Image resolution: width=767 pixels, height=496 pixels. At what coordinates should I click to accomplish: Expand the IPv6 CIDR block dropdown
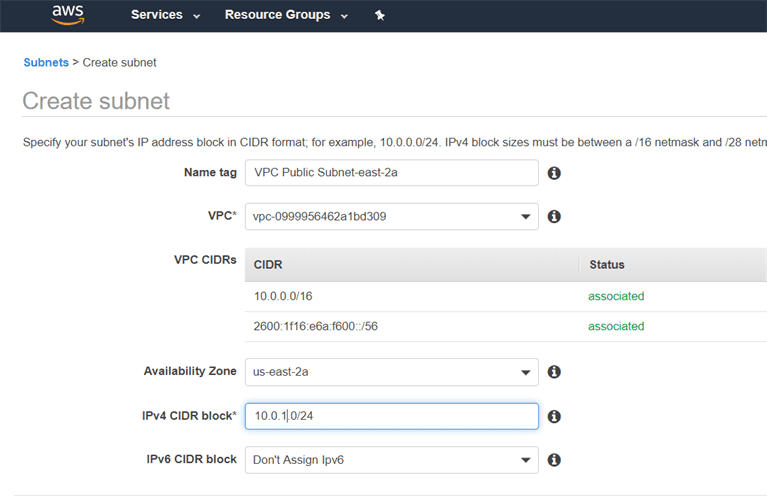(x=391, y=460)
